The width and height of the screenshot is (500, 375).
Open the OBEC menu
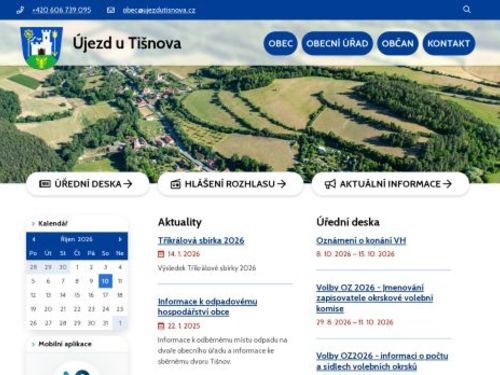[280, 43]
